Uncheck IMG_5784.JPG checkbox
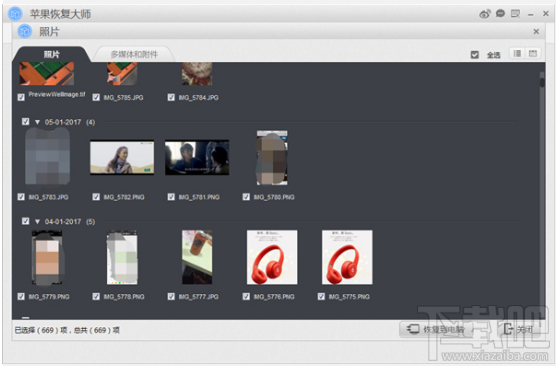 pos(171,97)
